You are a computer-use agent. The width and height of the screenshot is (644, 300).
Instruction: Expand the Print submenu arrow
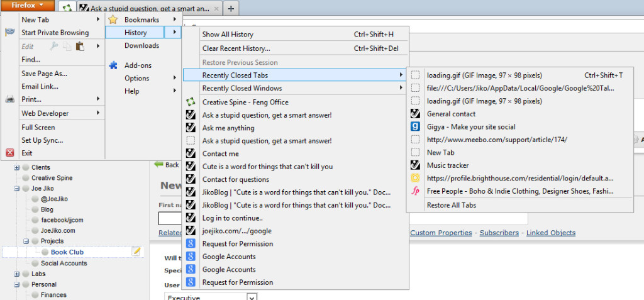pos(98,99)
